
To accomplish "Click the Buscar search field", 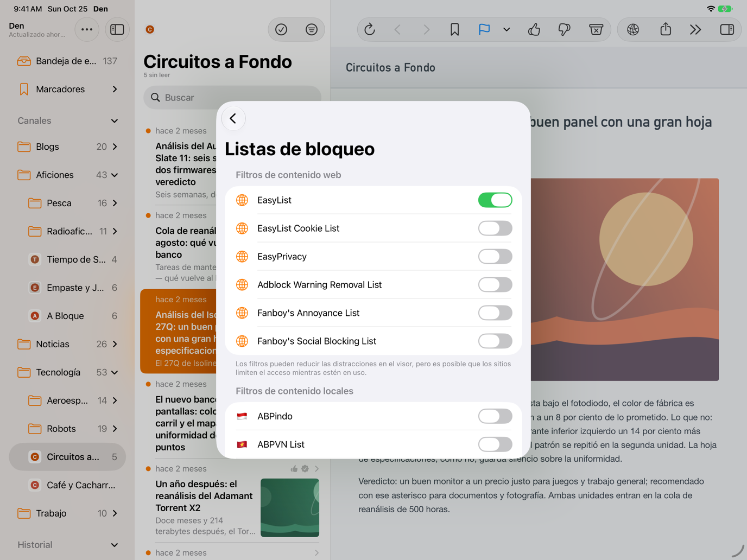I will (232, 98).
